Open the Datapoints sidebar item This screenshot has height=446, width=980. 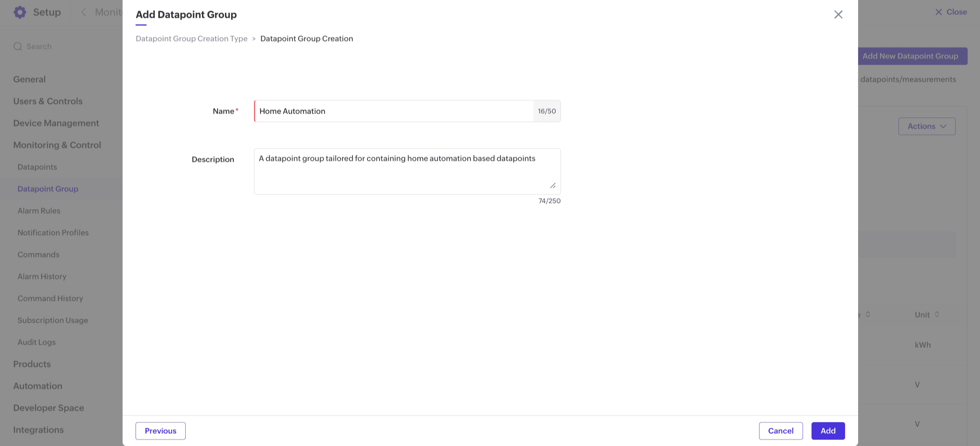pos(37,167)
